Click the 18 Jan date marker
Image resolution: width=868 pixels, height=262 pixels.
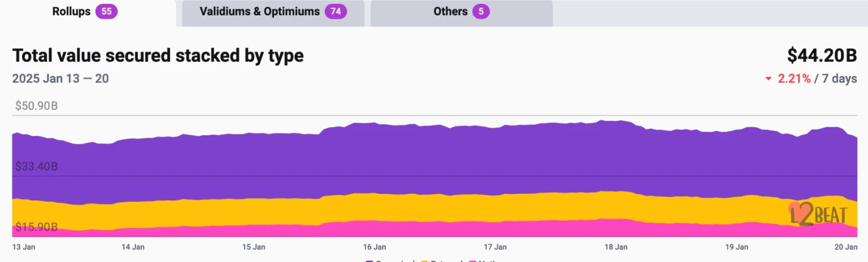(616, 247)
